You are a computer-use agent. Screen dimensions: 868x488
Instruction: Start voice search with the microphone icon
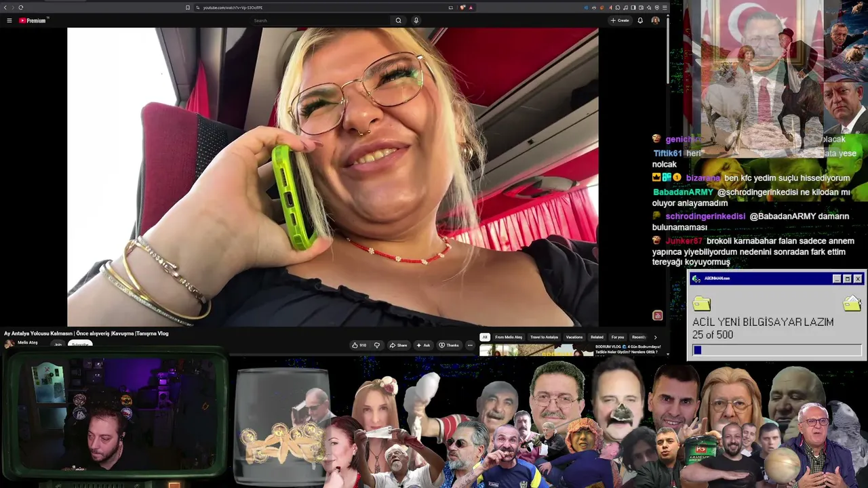point(416,20)
